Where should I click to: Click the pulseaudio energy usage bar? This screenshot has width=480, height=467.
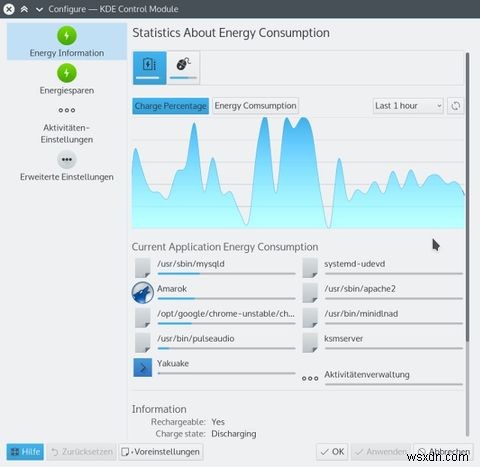pyautogui.click(x=227, y=348)
